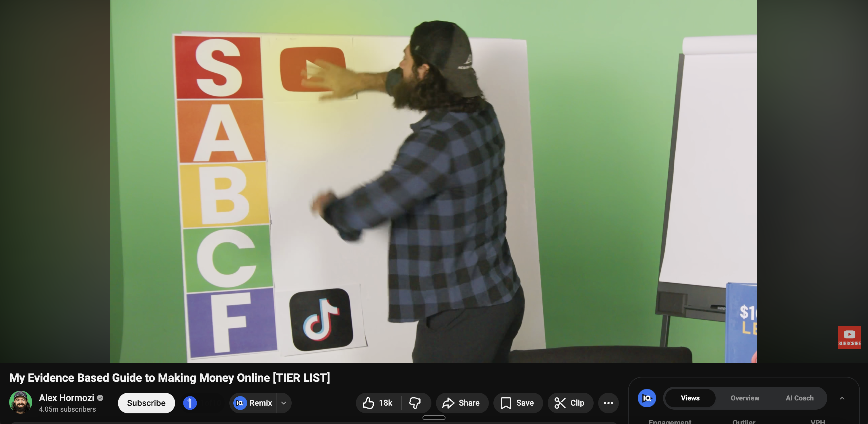Image resolution: width=868 pixels, height=424 pixels.
Task: Open the Alex Hormozi channel avatar
Action: pyautogui.click(x=21, y=402)
